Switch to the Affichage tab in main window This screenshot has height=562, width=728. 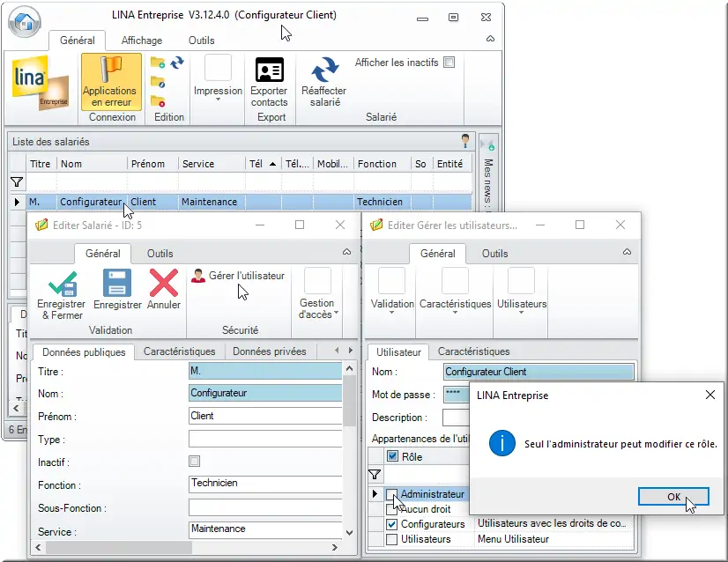point(142,41)
